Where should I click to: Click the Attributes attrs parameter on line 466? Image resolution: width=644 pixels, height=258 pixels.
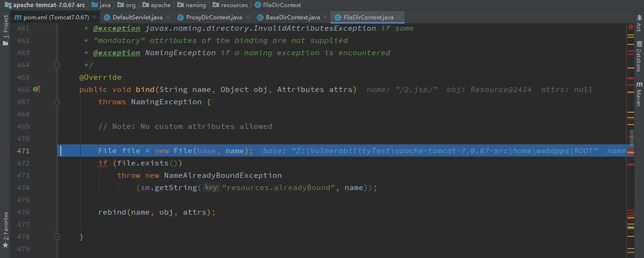(x=315, y=90)
